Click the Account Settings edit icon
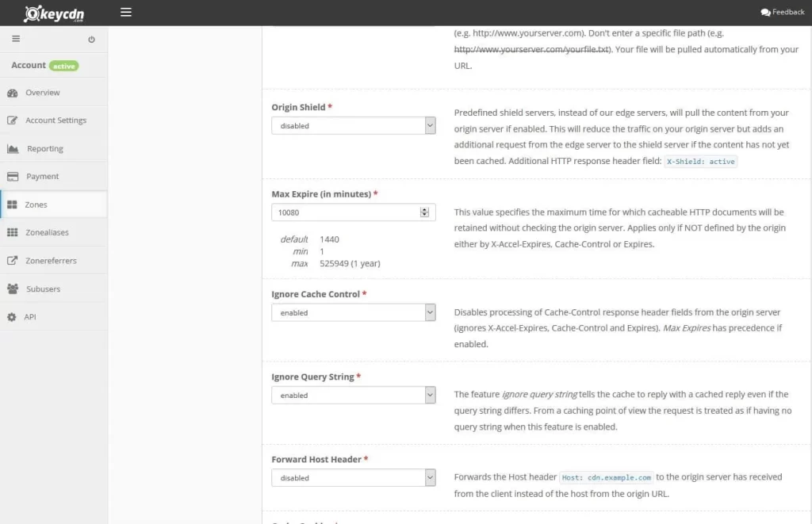 [x=13, y=120]
